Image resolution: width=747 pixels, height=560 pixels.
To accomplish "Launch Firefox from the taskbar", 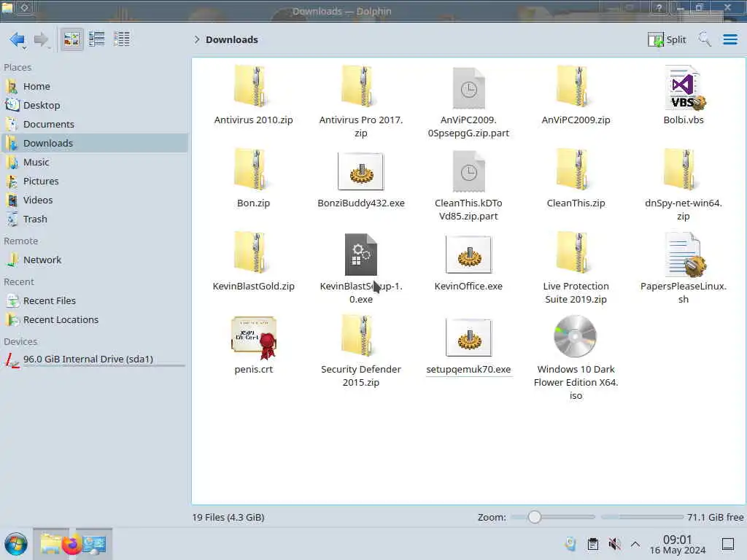I will (72, 545).
